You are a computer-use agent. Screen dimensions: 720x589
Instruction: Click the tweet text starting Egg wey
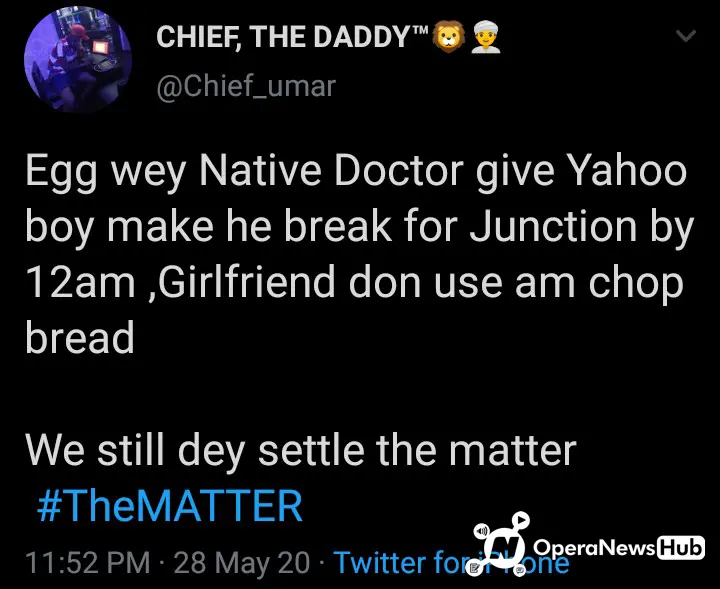coord(359,254)
